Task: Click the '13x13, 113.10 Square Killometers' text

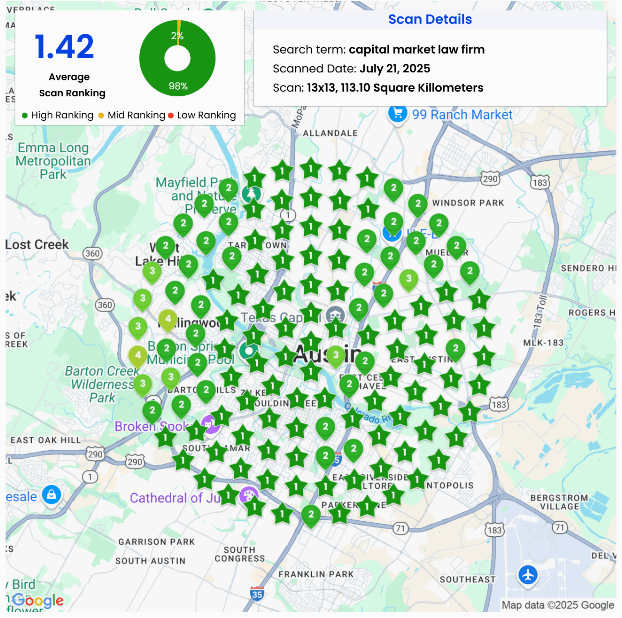Action: pos(395,88)
